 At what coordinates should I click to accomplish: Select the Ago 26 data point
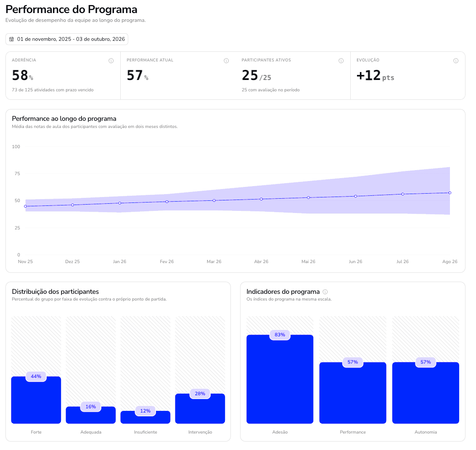(x=450, y=193)
